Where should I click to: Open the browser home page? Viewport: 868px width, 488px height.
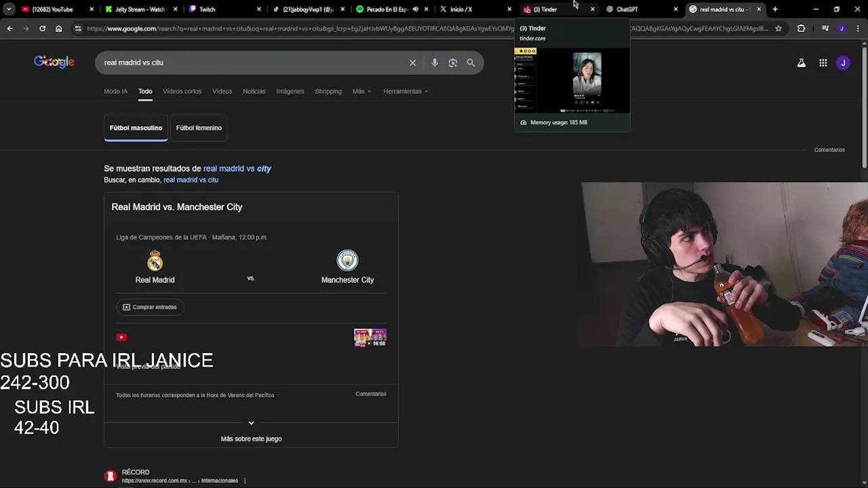(59, 28)
